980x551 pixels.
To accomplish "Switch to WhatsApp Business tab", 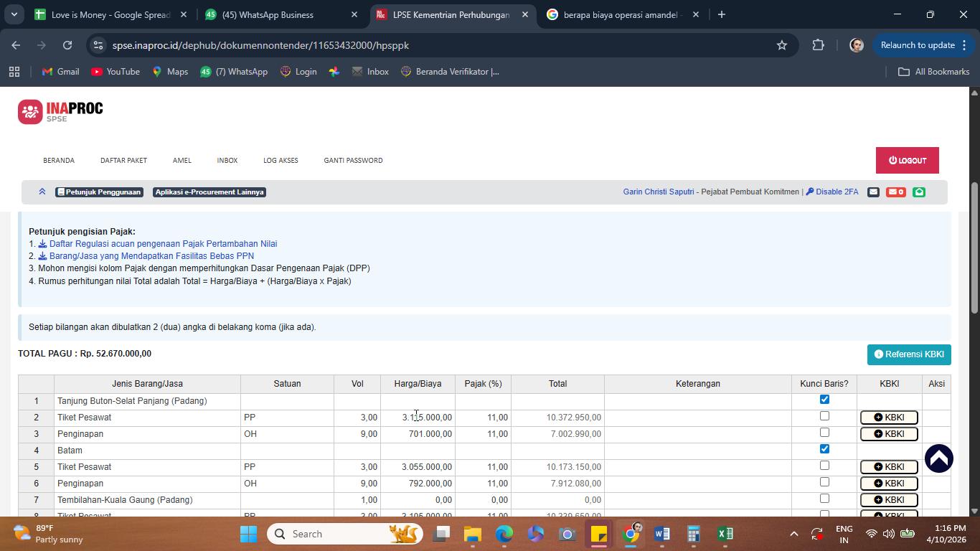I will coord(281,14).
